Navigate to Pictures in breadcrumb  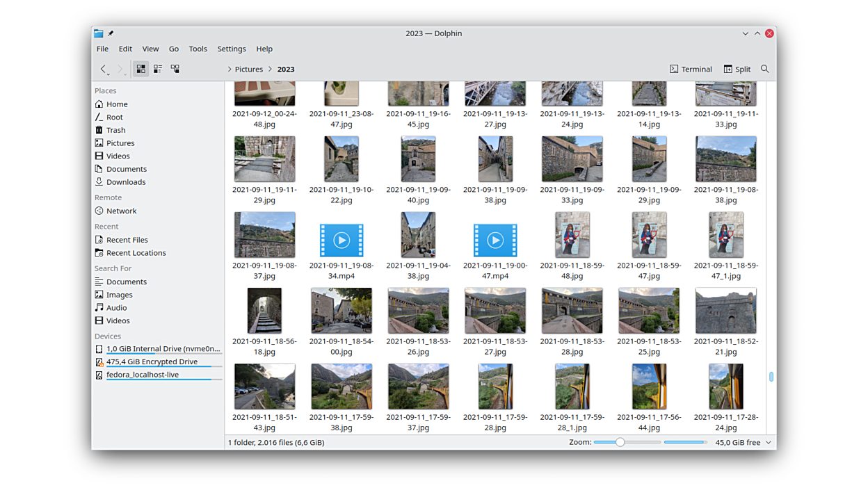pos(248,69)
